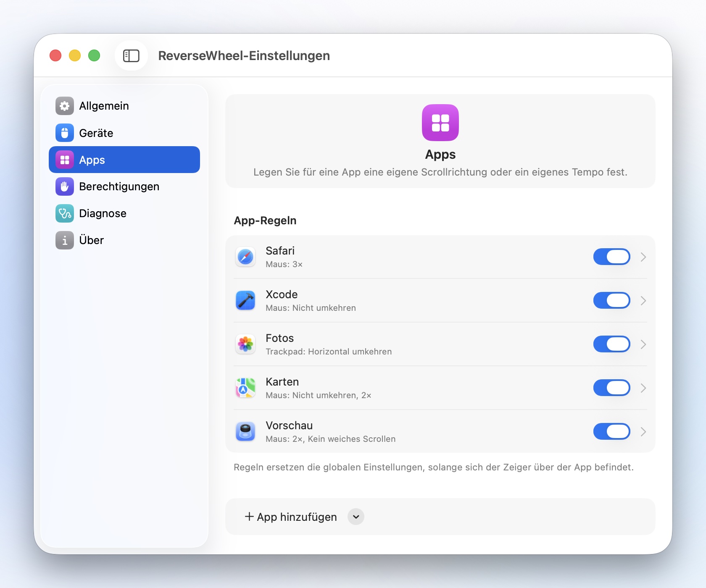Click the Allgemein gear icon
Image resolution: width=706 pixels, height=588 pixels.
pyautogui.click(x=65, y=106)
